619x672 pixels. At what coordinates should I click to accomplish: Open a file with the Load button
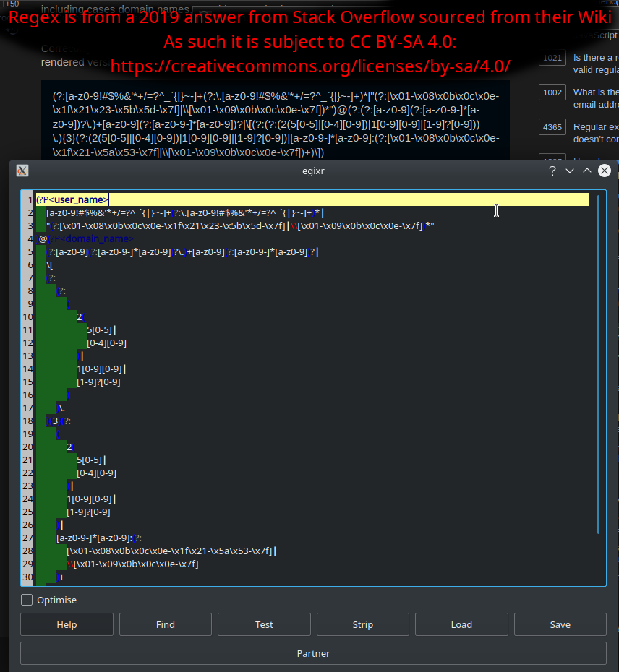click(461, 625)
